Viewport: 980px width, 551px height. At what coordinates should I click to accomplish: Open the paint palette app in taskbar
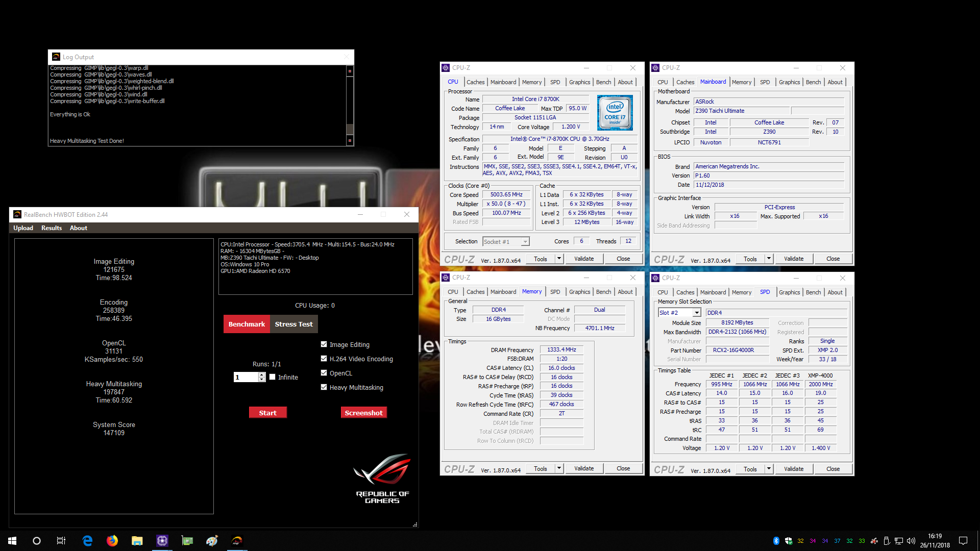(212, 541)
